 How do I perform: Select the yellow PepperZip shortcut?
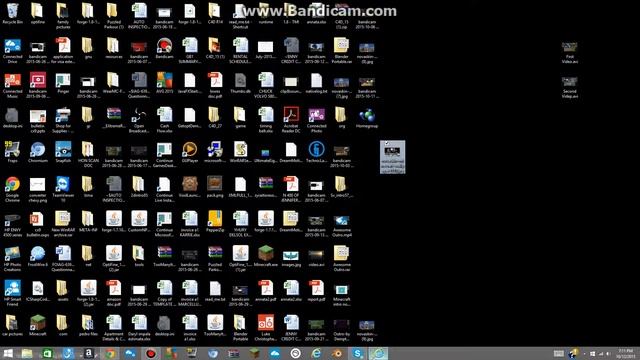(x=215, y=222)
